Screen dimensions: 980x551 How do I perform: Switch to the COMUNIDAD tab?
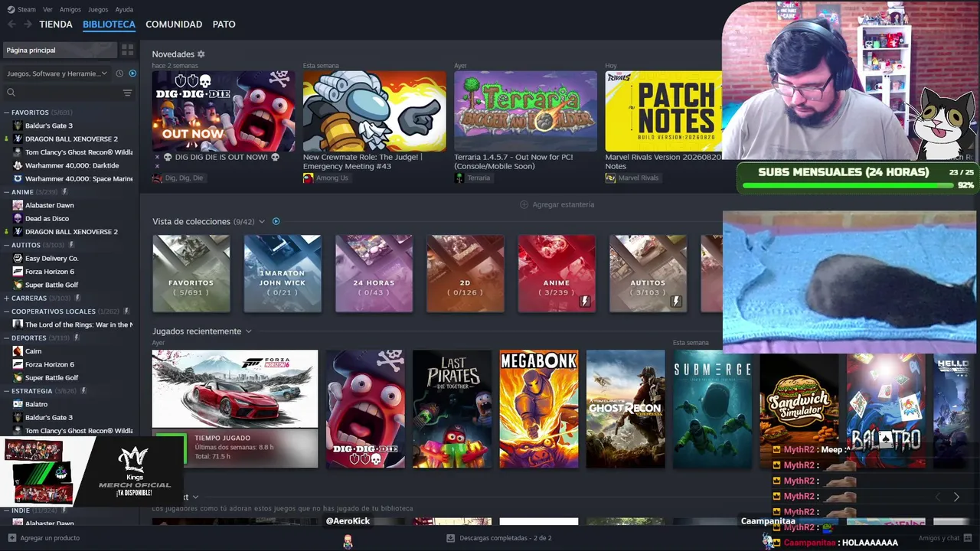(x=174, y=24)
